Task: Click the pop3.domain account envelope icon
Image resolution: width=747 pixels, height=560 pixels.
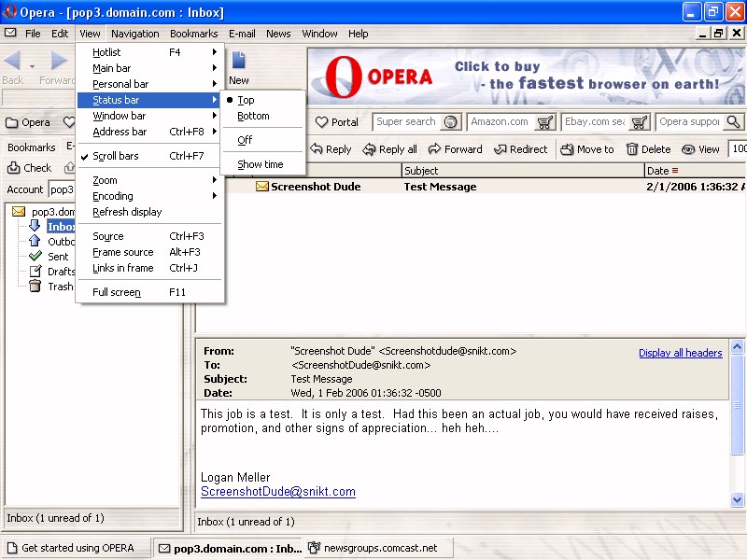Action: pos(19,212)
